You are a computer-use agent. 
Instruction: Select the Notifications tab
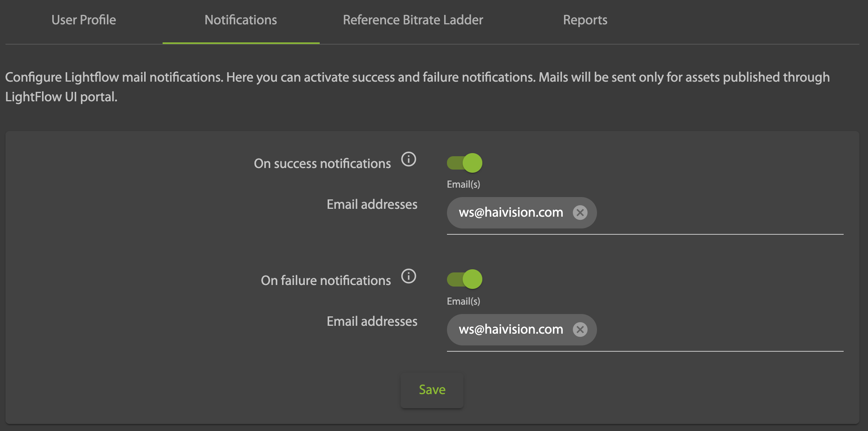tap(241, 20)
